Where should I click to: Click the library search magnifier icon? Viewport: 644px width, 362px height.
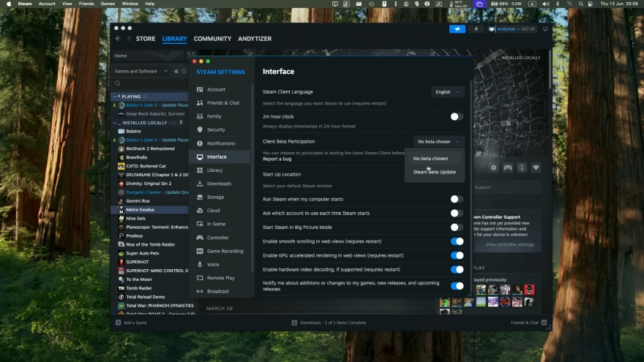coord(117,83)
